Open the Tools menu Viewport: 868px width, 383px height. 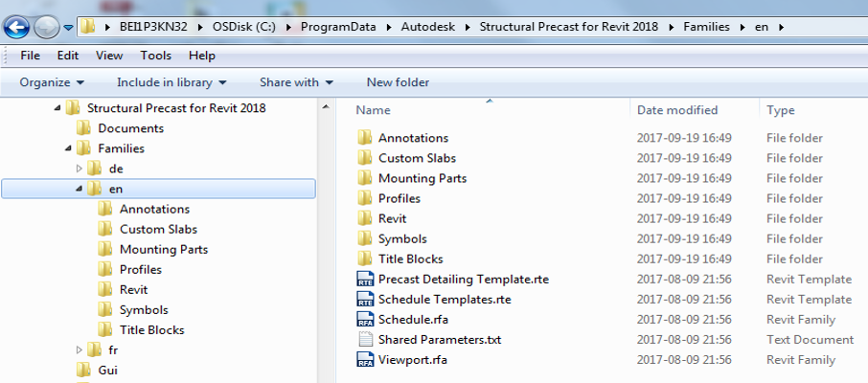click(155, 56)
